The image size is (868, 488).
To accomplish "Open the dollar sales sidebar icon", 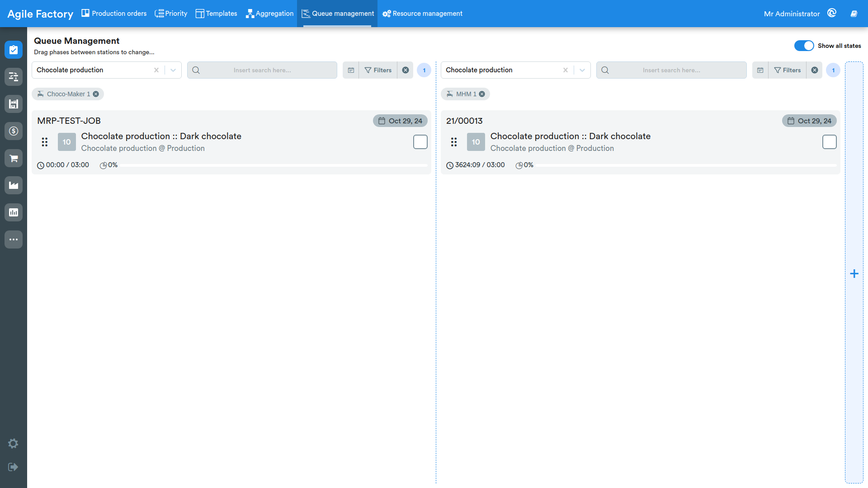I will [14, 131].
